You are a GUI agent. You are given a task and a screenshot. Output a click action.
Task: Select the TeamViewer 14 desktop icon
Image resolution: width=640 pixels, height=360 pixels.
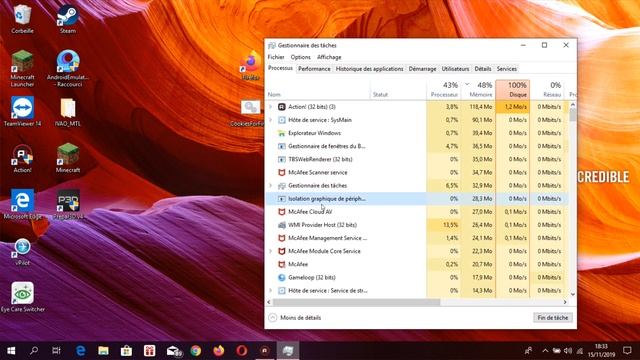click(x=22, y=111)
